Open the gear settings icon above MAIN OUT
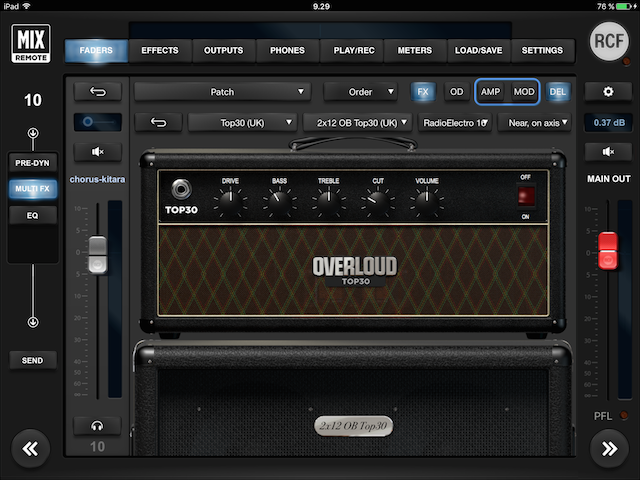This screenshot has height=480, width=640. point(608,92)
